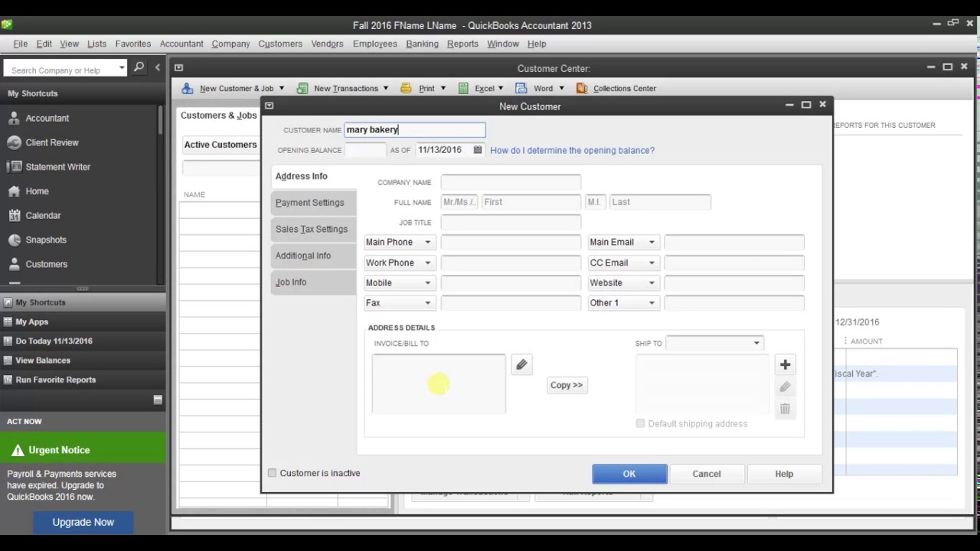Click the Job Title field
The image size is (980, 551).
511,223
